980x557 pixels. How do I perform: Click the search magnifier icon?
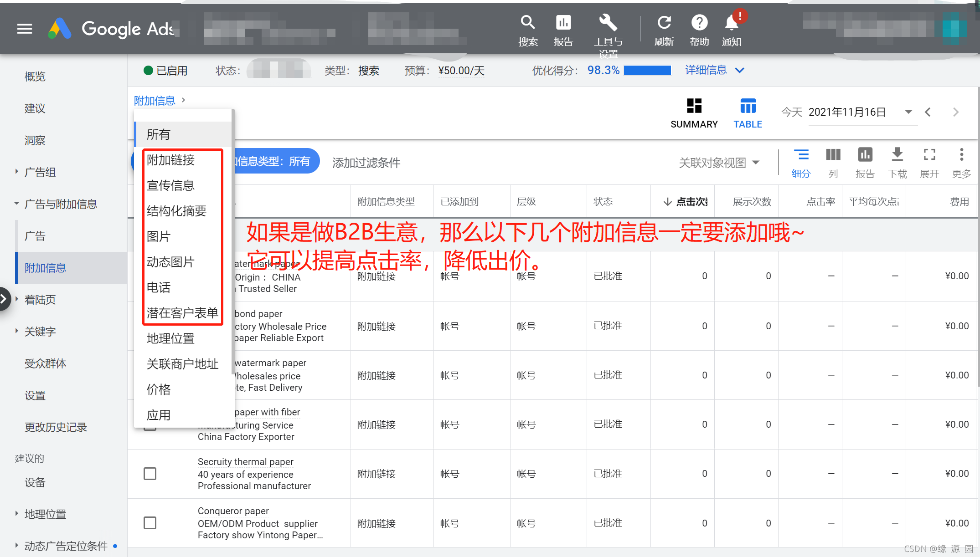[528, 23]
